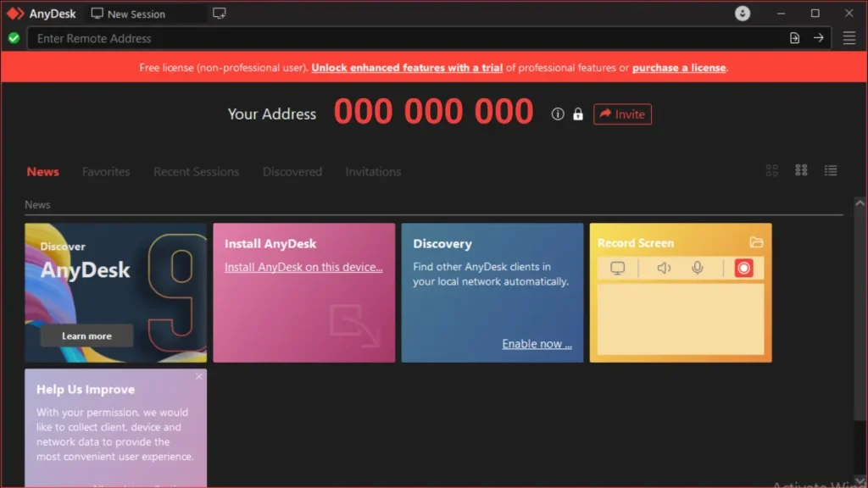View info about your AnyDesk address
The height and width of the screenshot is (488, 868).
[556, 114]
